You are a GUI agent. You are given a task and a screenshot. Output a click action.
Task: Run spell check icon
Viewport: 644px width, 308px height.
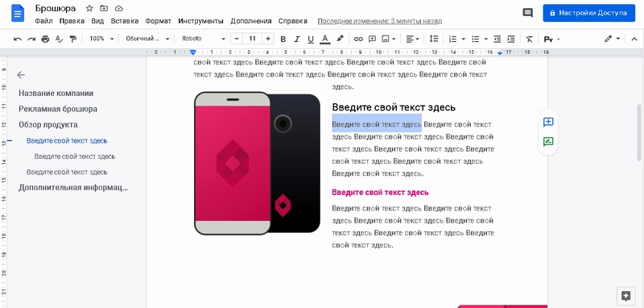point(59,39)
